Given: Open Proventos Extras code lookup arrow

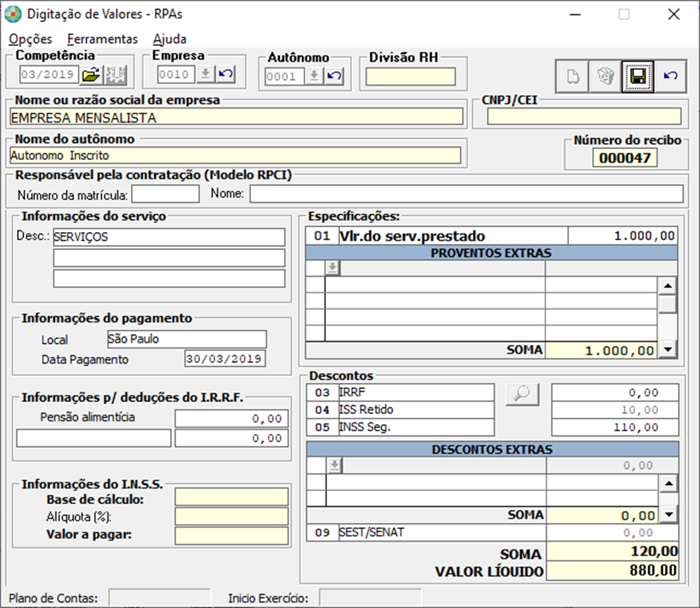Looking at the screenshot, I should point(332,268).
